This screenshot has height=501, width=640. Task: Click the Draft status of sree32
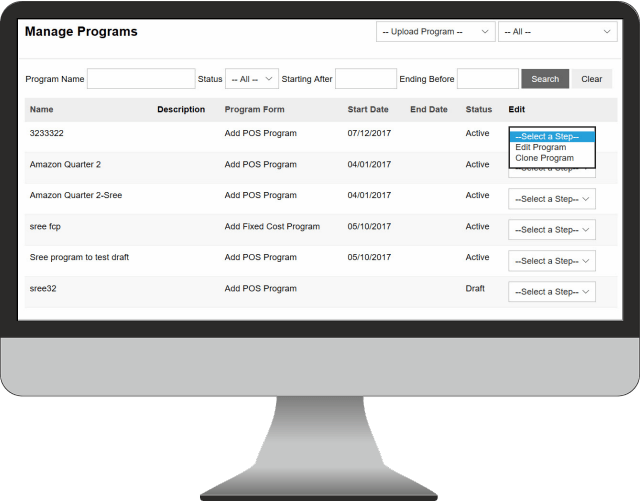click(x=475, y=288)
